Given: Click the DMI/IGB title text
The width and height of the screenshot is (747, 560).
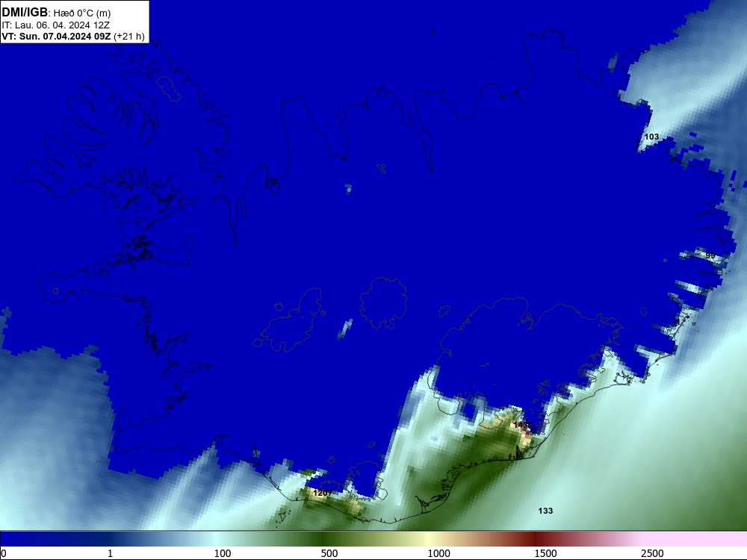Looking at the screenshot, I should coord(25,13).
